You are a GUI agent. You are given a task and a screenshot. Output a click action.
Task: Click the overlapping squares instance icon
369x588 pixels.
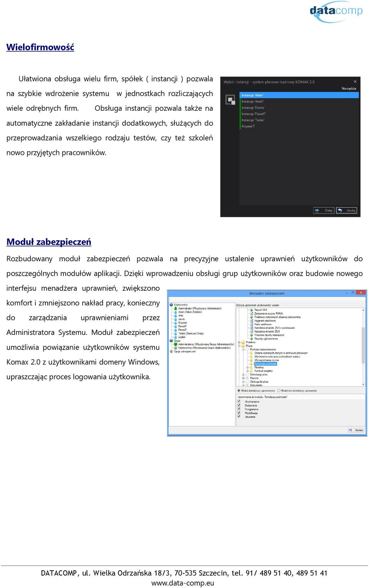click(x=230, y=100)
